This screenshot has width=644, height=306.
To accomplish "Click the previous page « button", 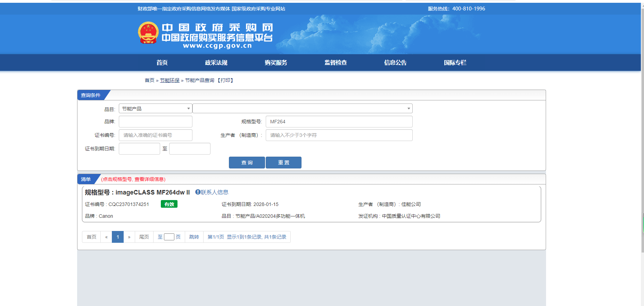I will tap(106, 237).
